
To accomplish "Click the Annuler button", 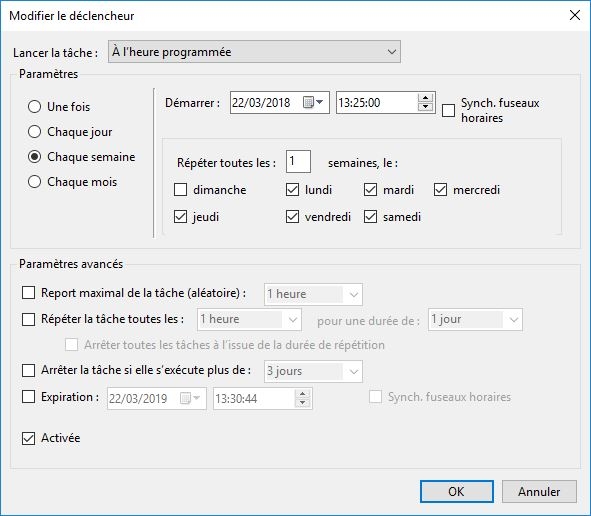I will pos(539,492).
